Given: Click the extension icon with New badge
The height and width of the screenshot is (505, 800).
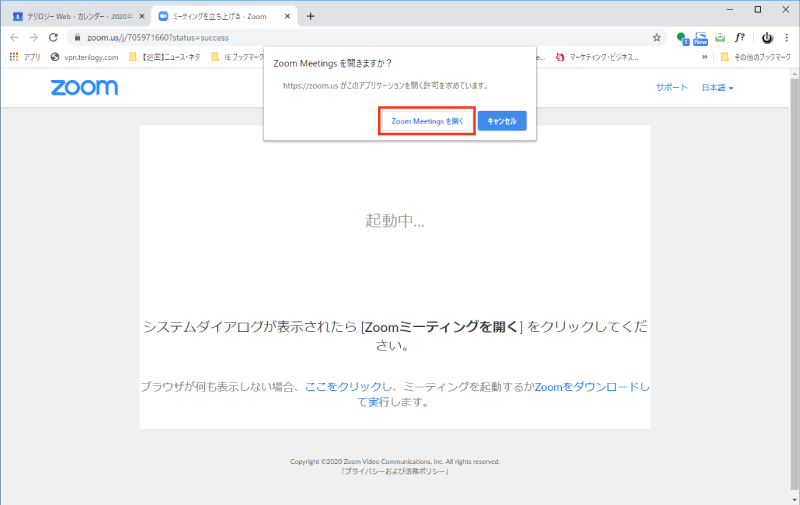Looking at the screenshot, I should point(701,38).
